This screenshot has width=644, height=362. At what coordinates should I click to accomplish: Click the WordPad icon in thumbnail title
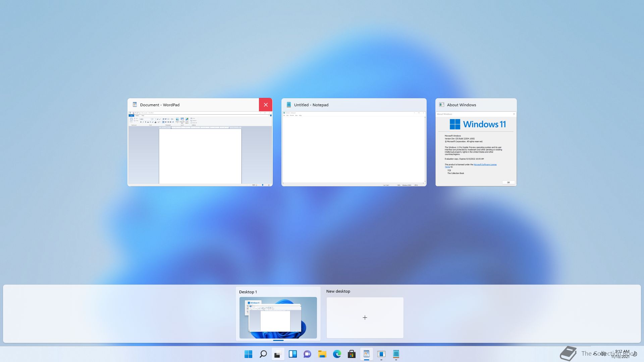(135, 105)
